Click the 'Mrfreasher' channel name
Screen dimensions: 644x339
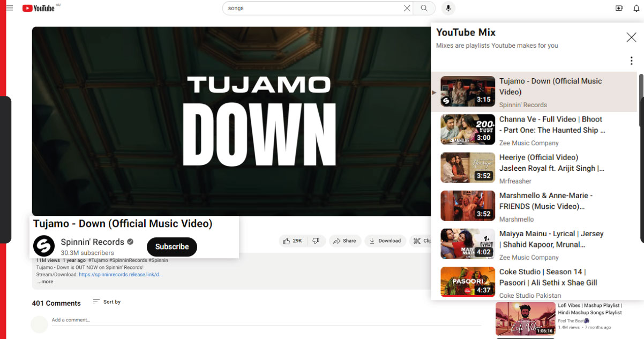pyautogui.click(x=515, y=181)
